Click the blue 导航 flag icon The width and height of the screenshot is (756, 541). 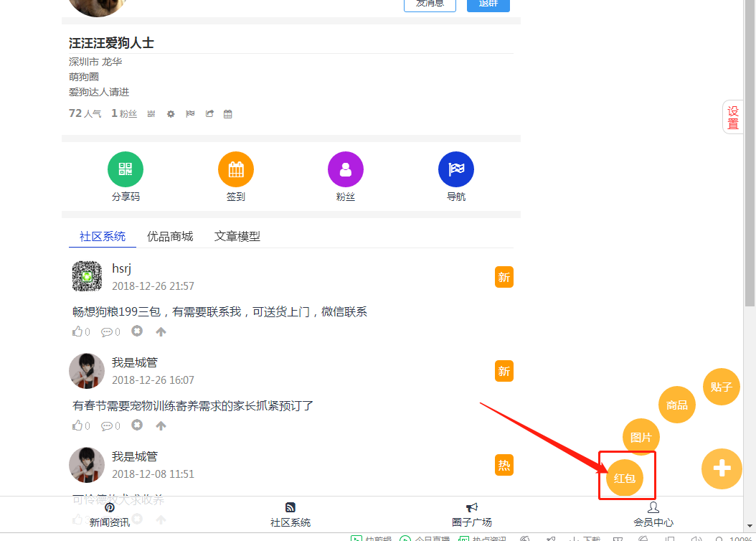tap(456, 170)
